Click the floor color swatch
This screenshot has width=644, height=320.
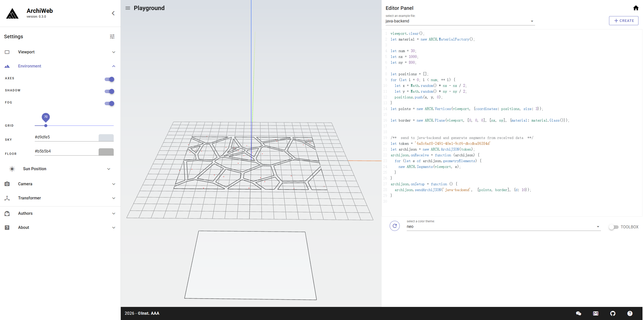tap(106, 152)
